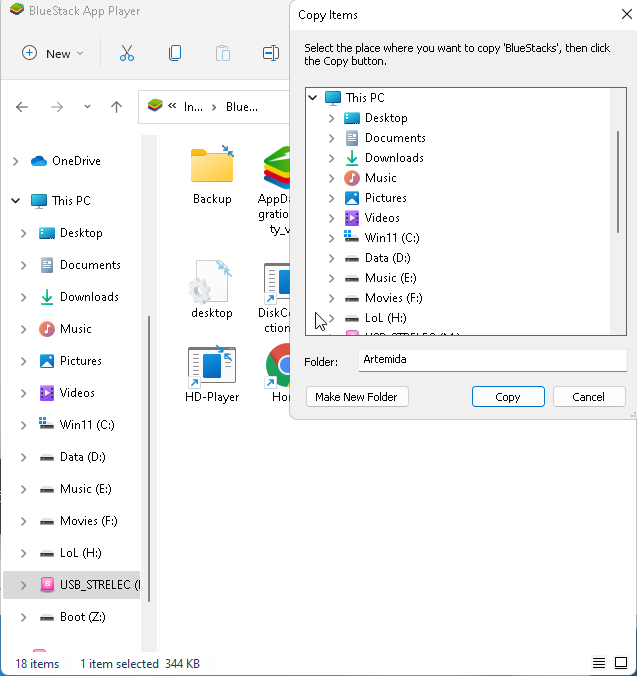Click the Folder name input field
Screen dimensions: 637x676
[x=493, y=360]
